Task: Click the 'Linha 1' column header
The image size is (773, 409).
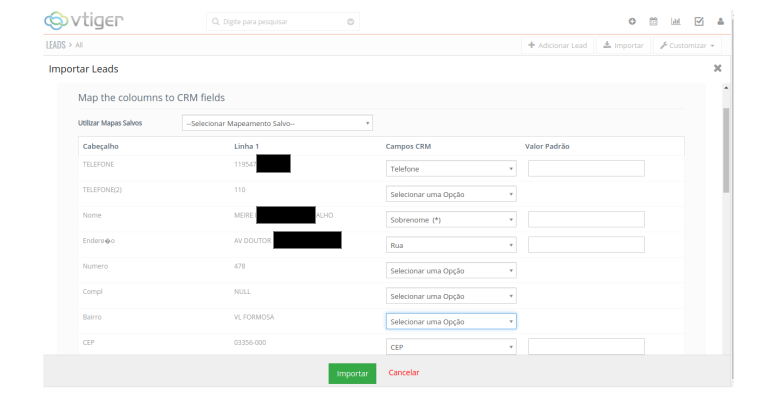Action: (x=246, y=146)
